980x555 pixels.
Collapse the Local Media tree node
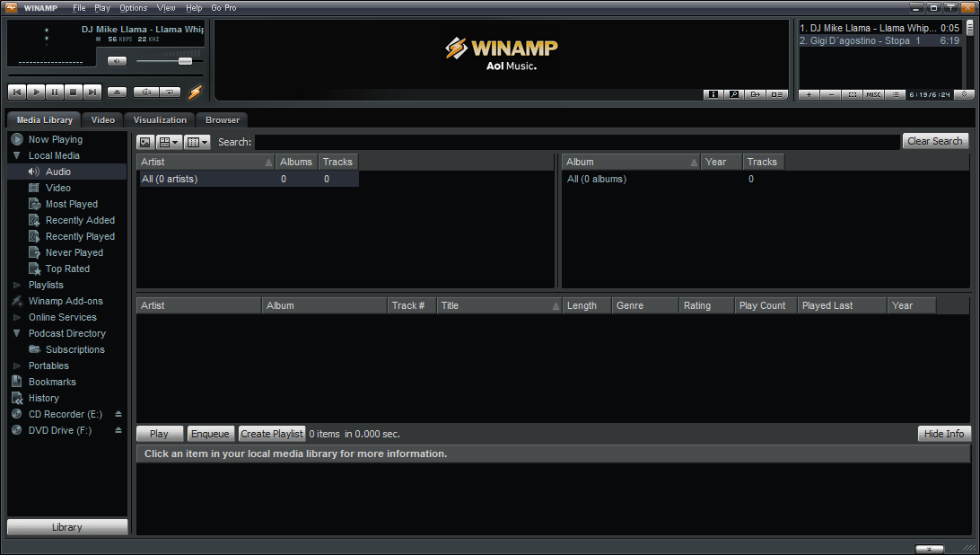coord(17,155)
